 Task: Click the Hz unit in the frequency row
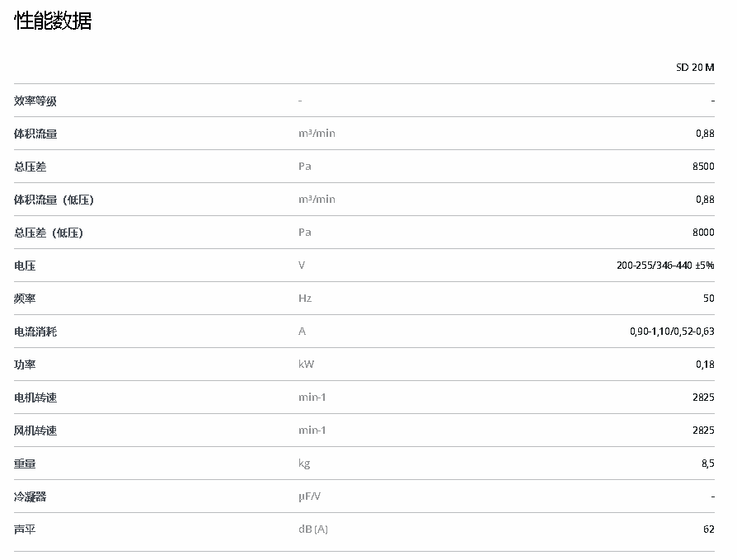[x=305, y=299]
